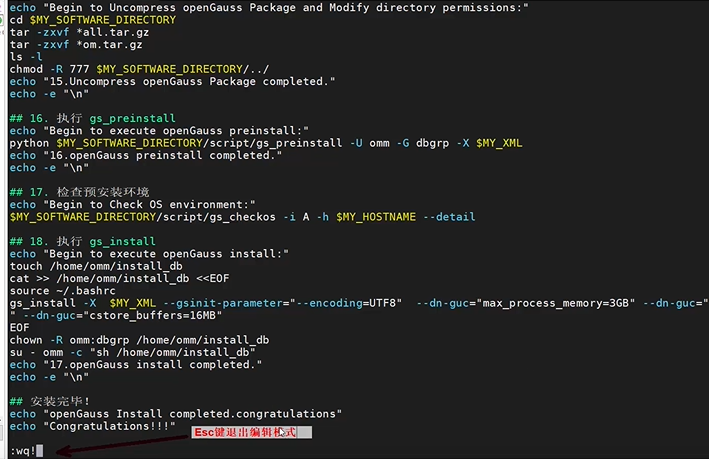
Task: Click the 'cd $MY_SOFTWARE_DIRECTORY' line
Action: click(93, 20)
